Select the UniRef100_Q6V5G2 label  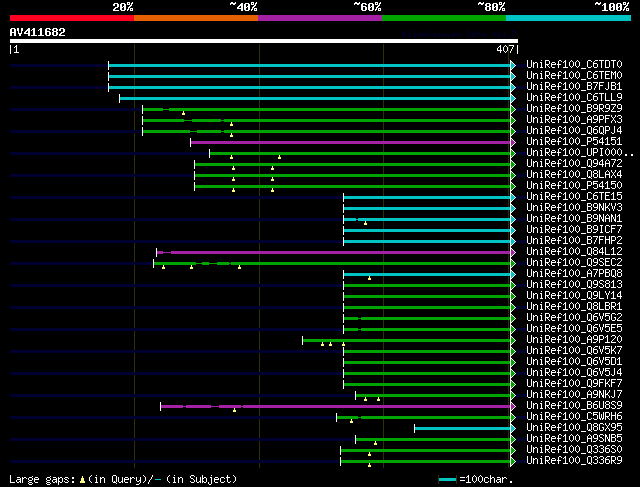[574, 318]
